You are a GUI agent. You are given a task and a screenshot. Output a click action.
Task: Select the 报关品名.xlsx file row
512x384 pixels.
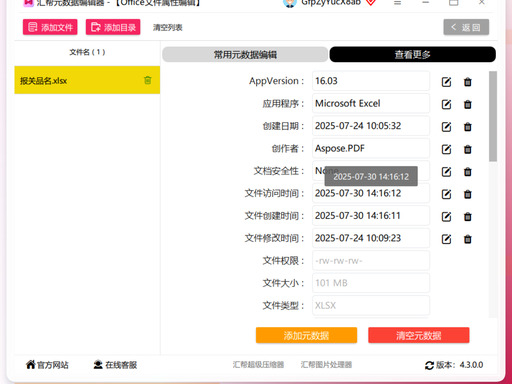[87, 80]
